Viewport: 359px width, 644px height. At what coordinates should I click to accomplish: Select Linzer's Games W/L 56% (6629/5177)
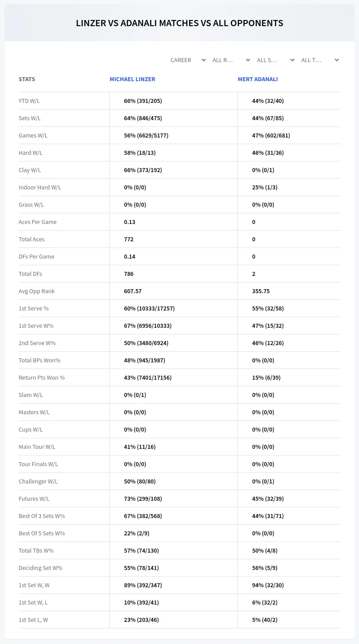click(x=146, y=135)
